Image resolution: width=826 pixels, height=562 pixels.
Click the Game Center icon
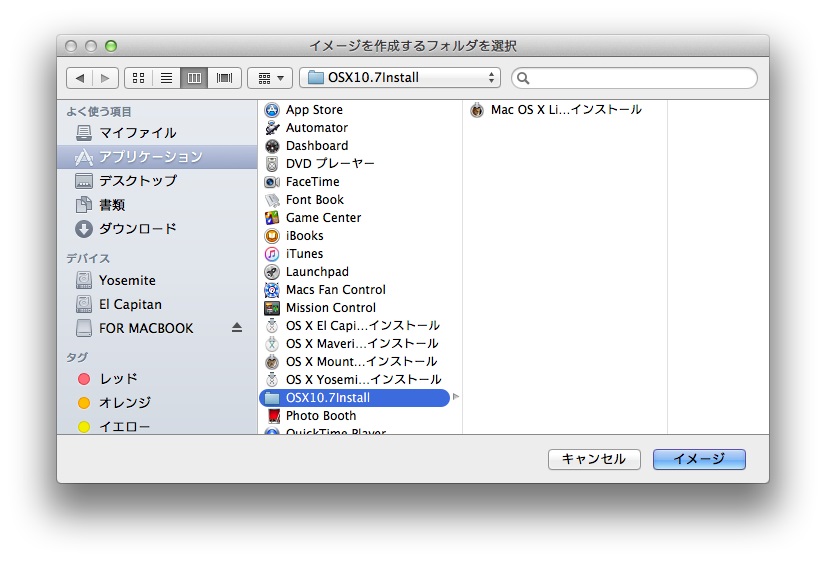pos(272,218)
